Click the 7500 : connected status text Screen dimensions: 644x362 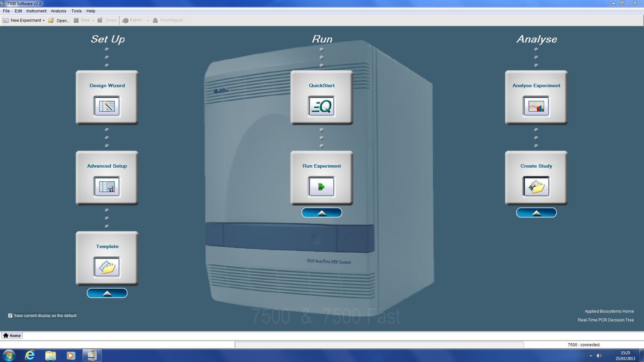click(x=584, y=345)
